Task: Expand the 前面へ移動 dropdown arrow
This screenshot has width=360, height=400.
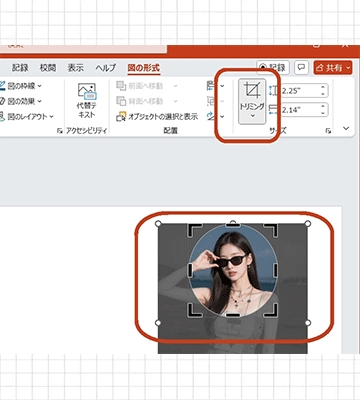Action: pos(175,86)
